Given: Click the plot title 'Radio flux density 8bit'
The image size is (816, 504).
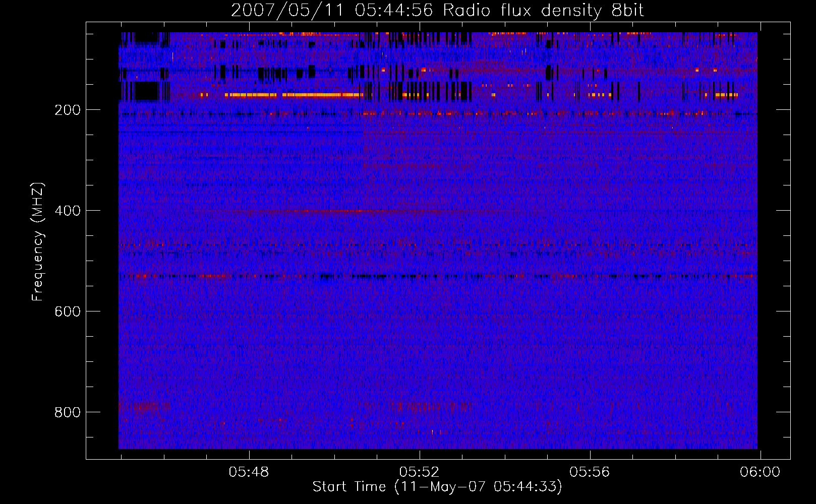Looking at the screenshot, I should coord(543,11).
